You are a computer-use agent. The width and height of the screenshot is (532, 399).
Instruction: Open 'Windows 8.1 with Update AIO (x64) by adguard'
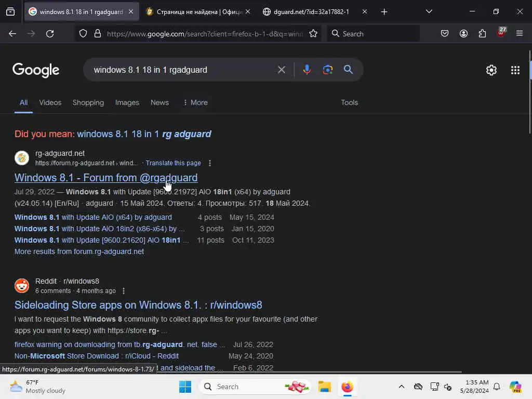tap(93, 217)
